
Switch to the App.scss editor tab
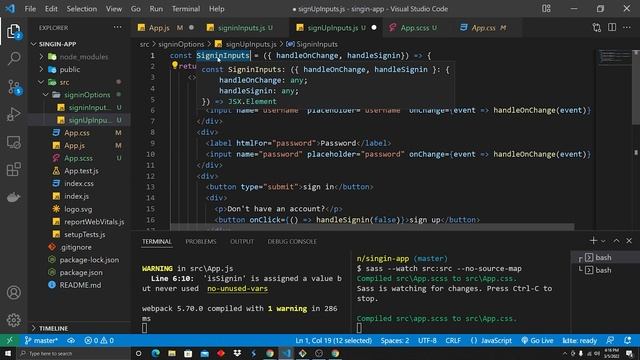pyautogui.click(x=415, y=27)
